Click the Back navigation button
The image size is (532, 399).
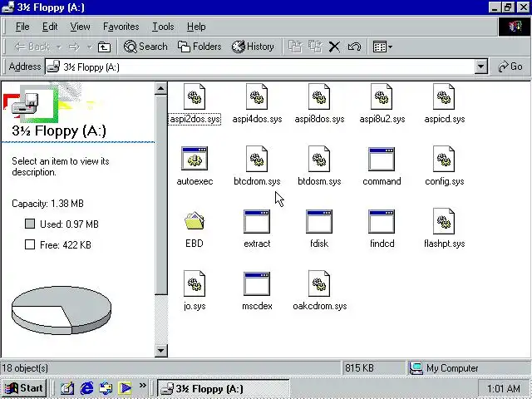(x=32, y=47)
